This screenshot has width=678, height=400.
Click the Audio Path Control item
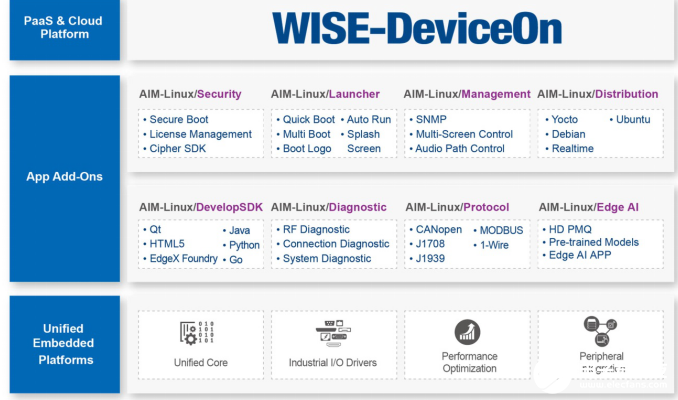(460, 148)
